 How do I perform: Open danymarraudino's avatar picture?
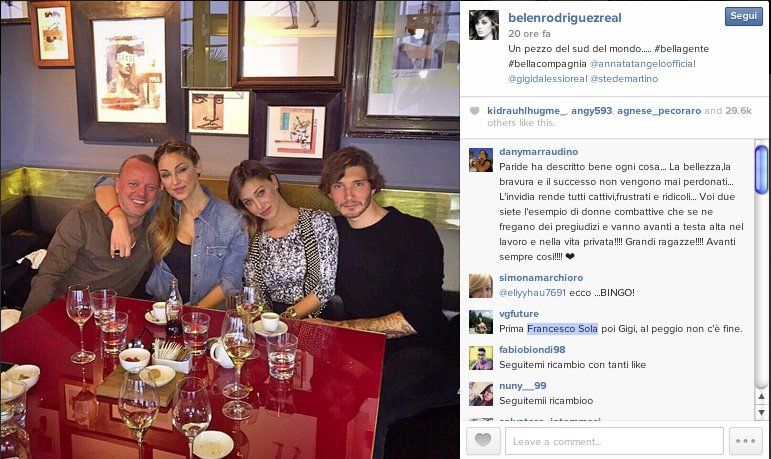(480, 160)
